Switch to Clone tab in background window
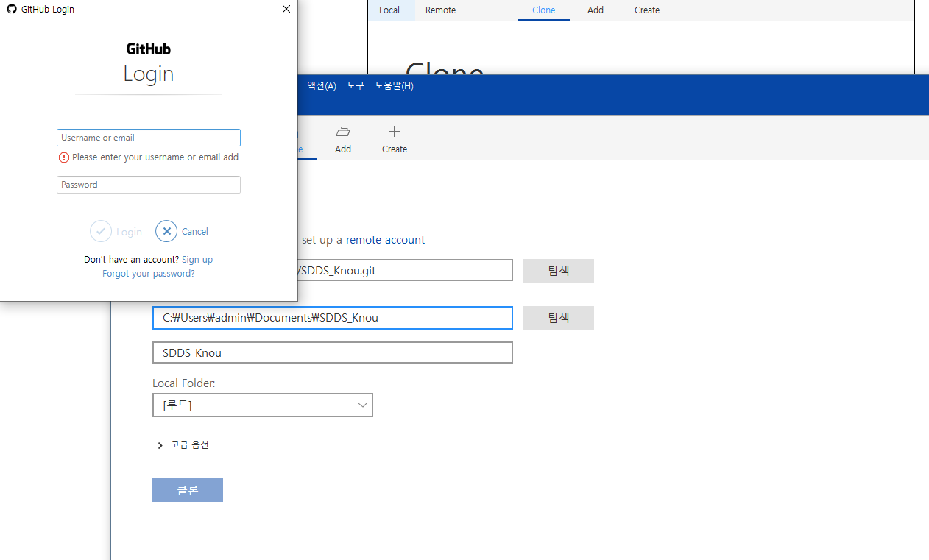The height and width of the screenshot is (560, 929). click(x=544, y=10)
